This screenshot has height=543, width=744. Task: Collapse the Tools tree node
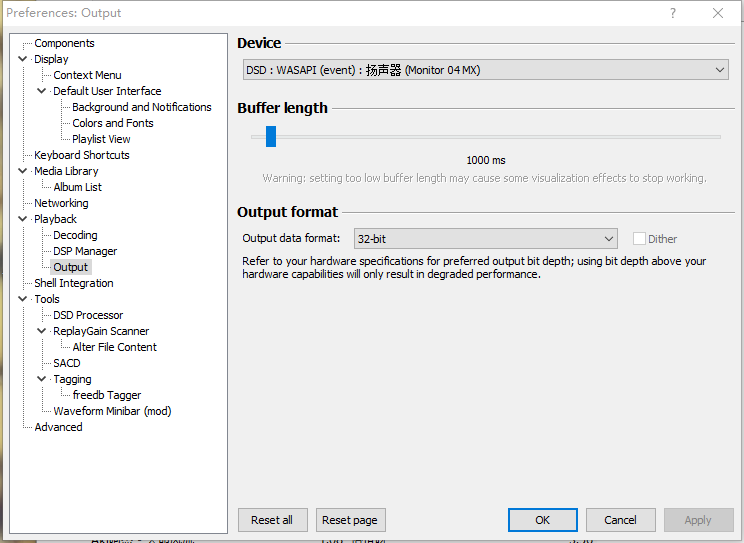(x=23, y=299)
